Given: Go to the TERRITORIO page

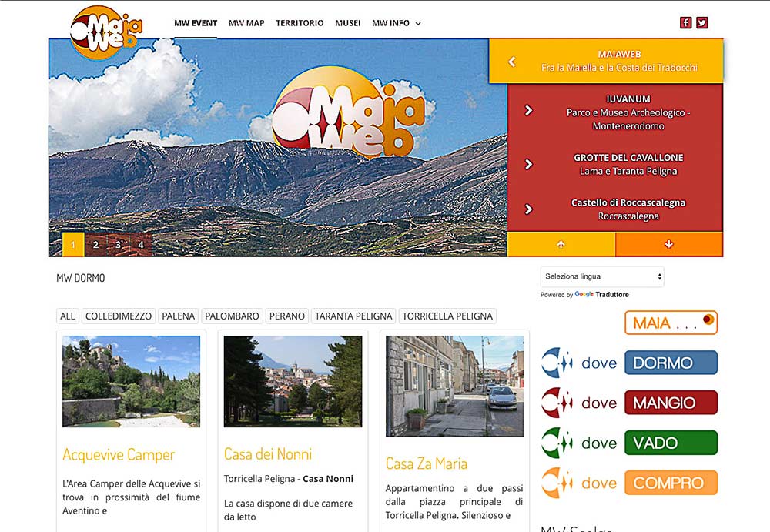Looking at the screenshot, I should pyautogui.click(x=300, y=23).
